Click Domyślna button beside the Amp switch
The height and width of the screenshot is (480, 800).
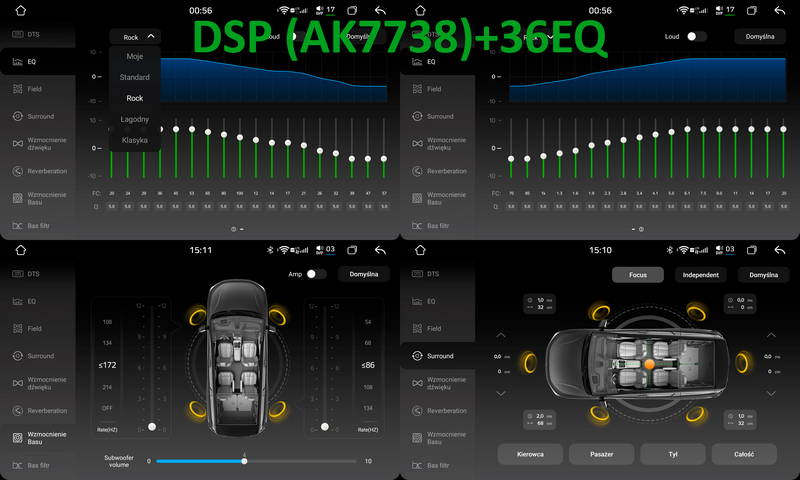(364, 274)
